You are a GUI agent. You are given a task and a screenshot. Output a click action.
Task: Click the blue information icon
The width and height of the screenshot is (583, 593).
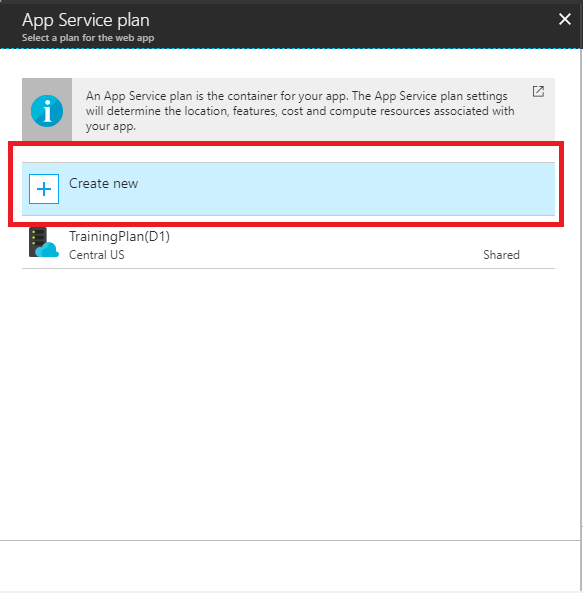pyautogui.click(x=47, y=111)
